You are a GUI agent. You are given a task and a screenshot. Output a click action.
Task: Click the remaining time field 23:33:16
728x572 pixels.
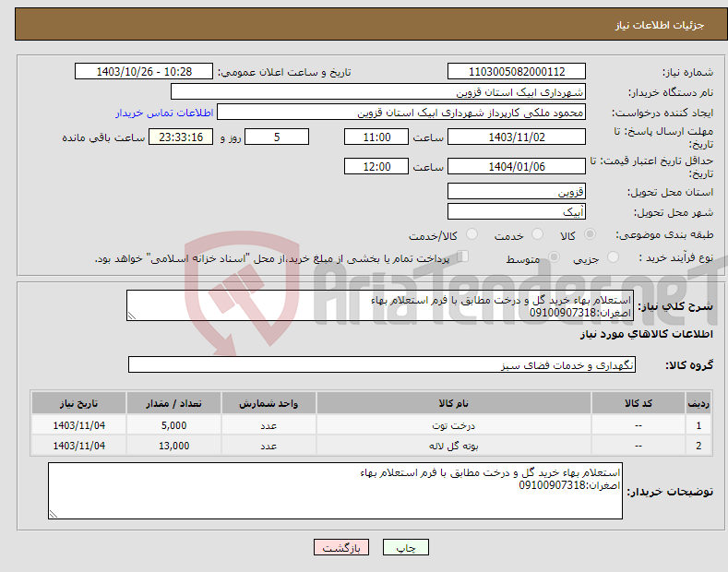click(181, 137)
